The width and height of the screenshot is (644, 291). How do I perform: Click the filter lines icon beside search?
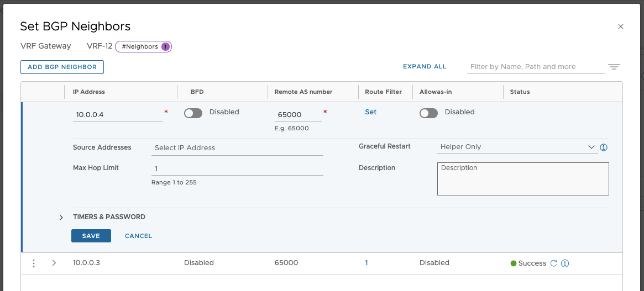point(614,67)
